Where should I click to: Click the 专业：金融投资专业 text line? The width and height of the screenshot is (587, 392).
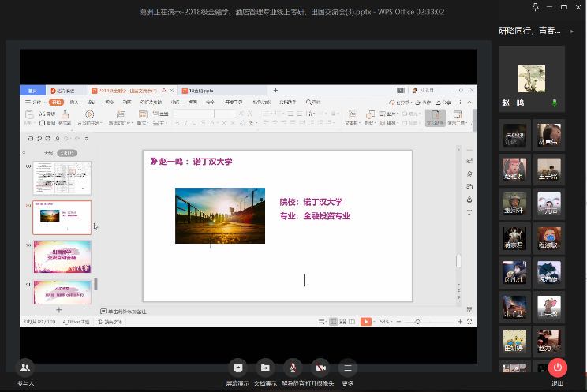click(315, 216)
